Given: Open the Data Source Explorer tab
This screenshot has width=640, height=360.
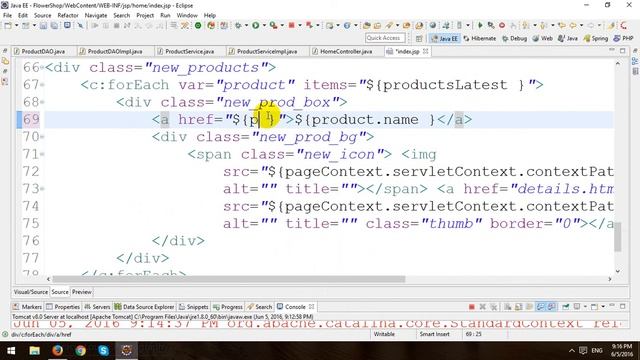Looking at the screenshot, I should click(x=144, y=307).
